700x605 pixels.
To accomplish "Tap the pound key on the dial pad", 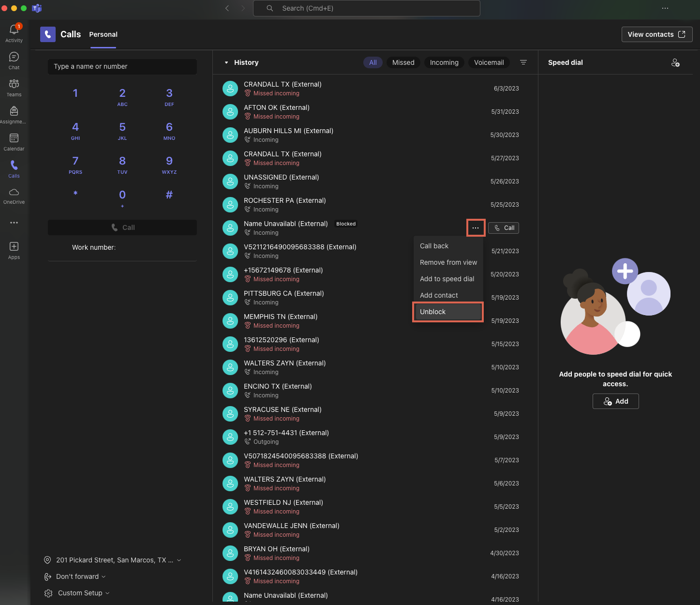I will click(169, 195).
